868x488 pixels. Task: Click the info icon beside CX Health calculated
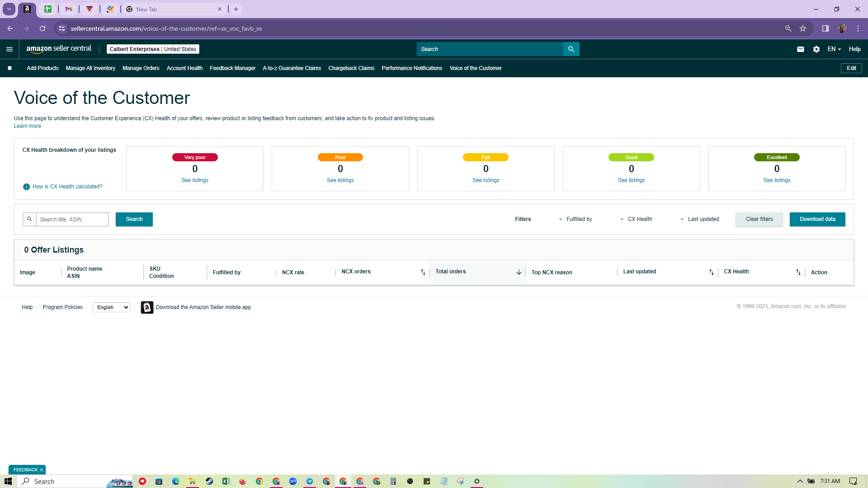26,187
